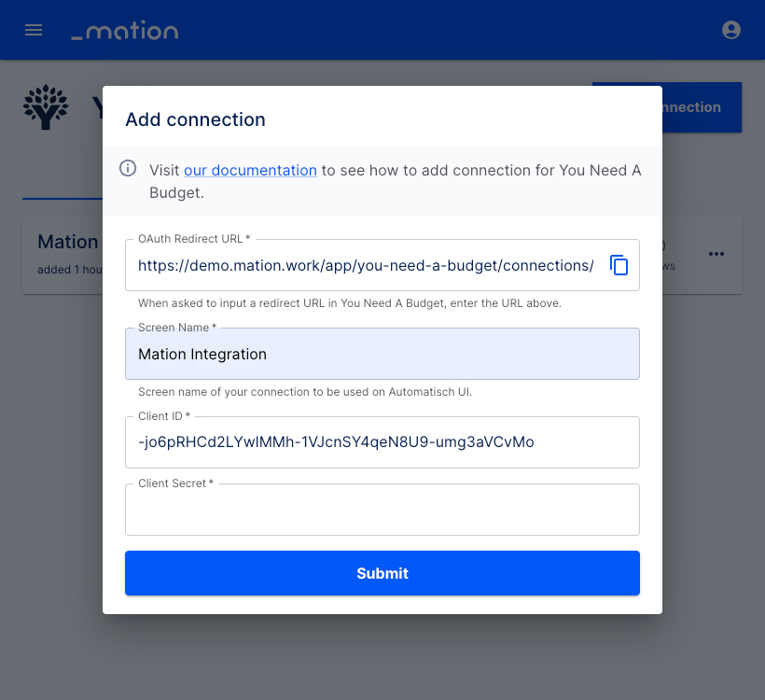This screenshot has width=765, height=700.
Task: Focus the Screen Name input field
Action: tap(382, 354)
